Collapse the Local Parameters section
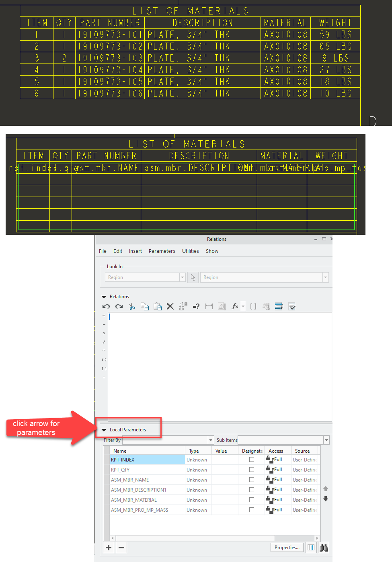Viewport: 392px width, 562px height. tap(104, 429)
